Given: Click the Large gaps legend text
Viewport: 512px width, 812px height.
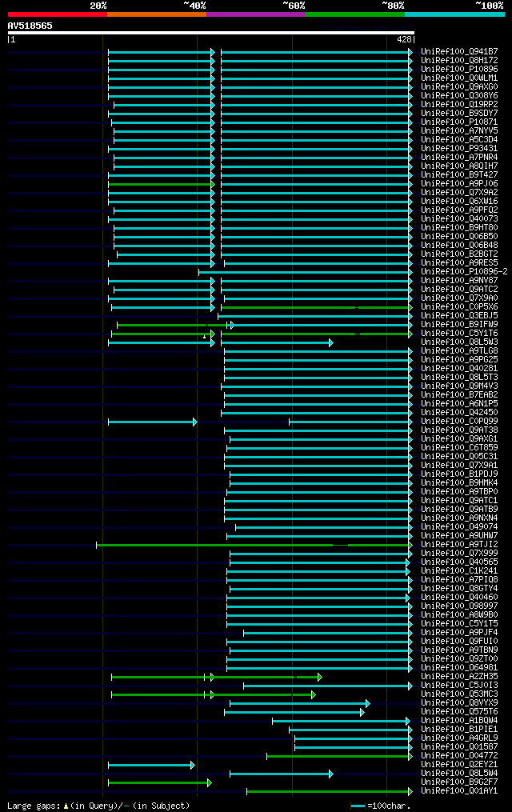Looking at the screenshot, I should pyautogui.click(x=98, y=806).
